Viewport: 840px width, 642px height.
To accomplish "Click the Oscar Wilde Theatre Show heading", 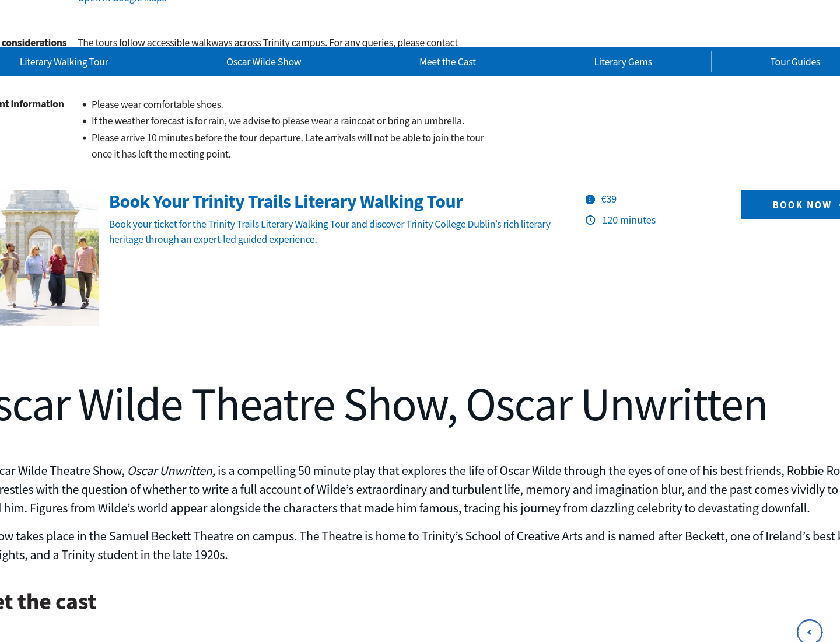I will coord(383,405).
